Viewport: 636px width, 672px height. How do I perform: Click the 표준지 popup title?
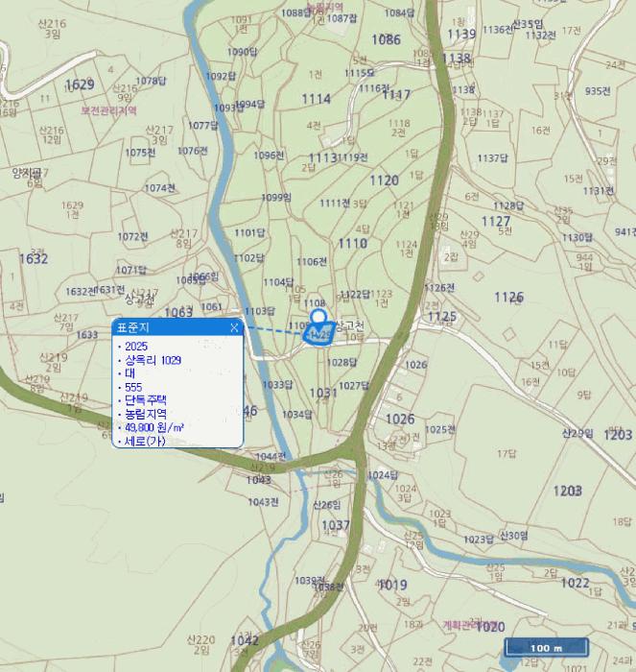pyautogui.click(x=132, y=328)
